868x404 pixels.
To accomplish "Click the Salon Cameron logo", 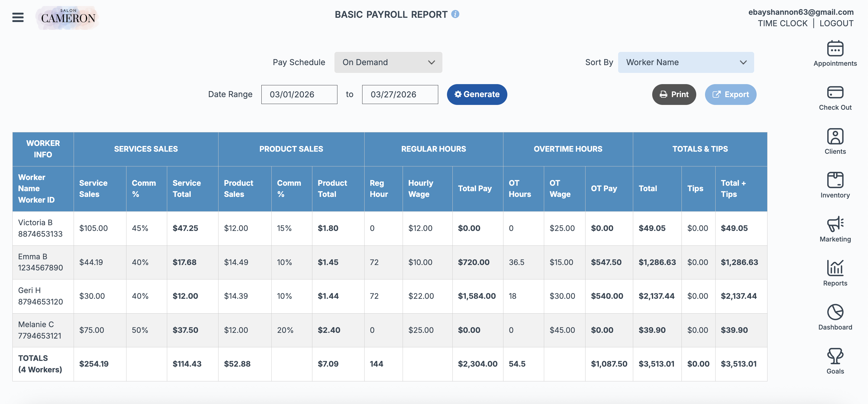I will [68, 17].
